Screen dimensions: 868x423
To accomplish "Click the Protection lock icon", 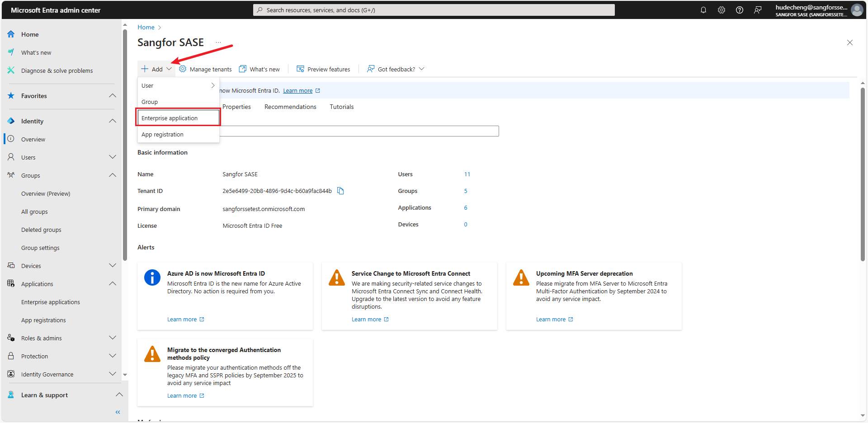I will (11, 356).
